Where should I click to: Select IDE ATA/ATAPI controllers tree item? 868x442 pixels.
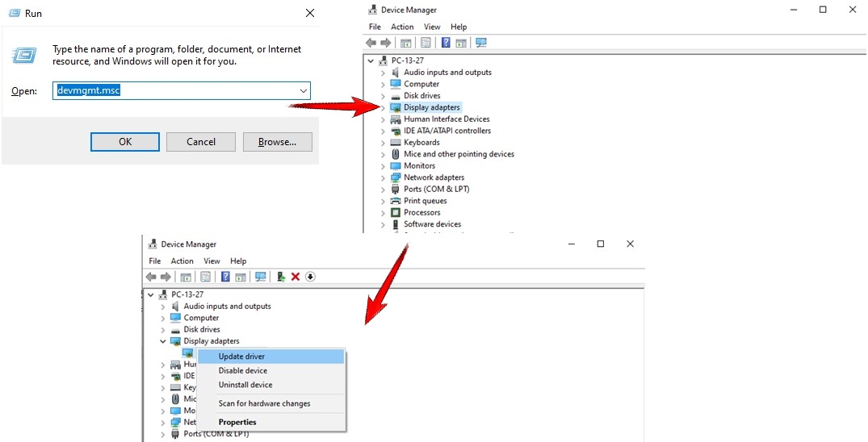point(447,131)
